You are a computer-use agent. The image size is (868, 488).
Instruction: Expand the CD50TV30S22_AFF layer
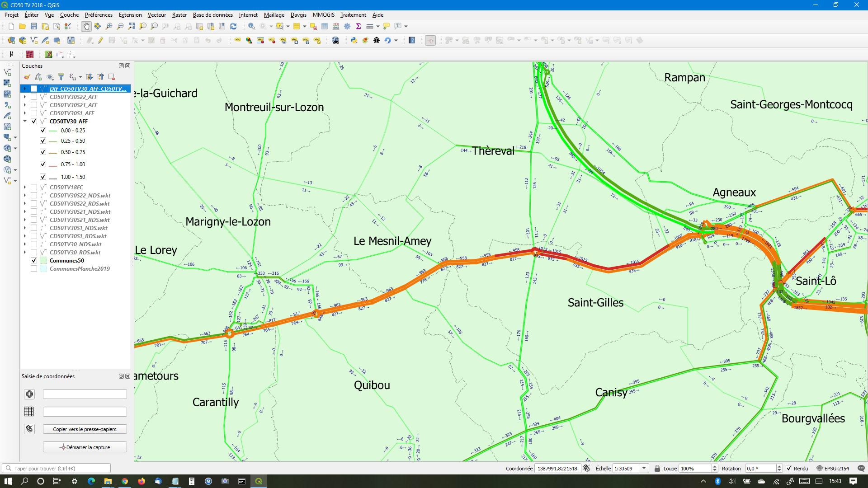[x=25, y=97]
